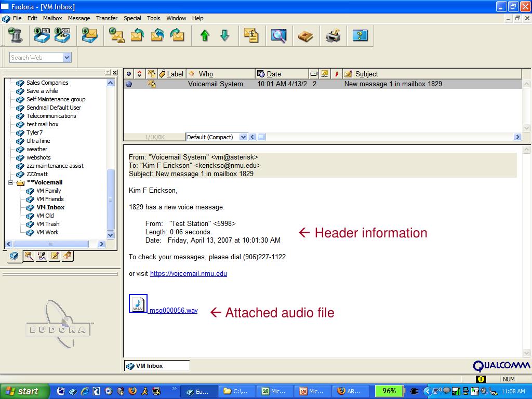Open the File menu
532x399 pixels.
17,18
